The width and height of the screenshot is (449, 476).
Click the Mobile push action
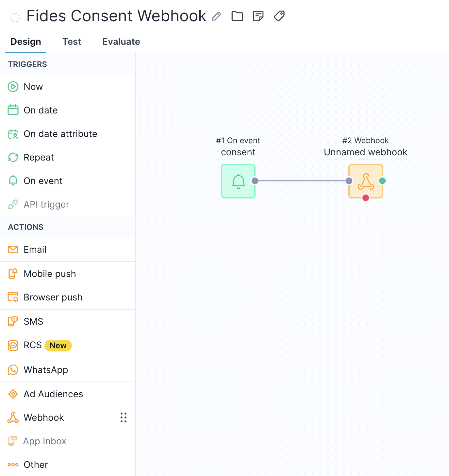50,274
